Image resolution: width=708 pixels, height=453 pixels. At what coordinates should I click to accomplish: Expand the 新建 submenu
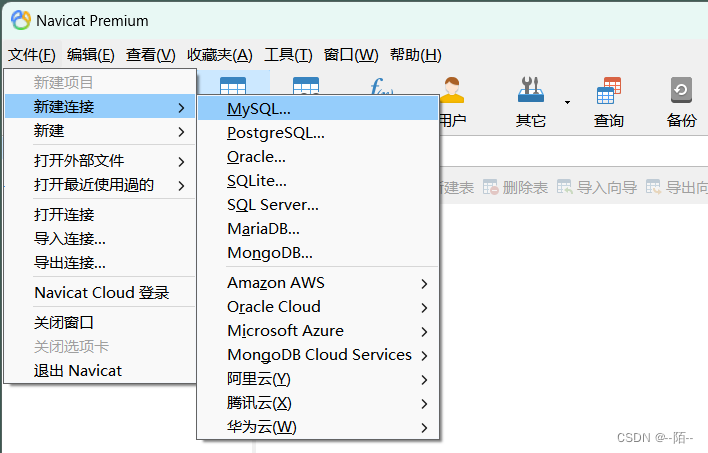pos(100,131)
